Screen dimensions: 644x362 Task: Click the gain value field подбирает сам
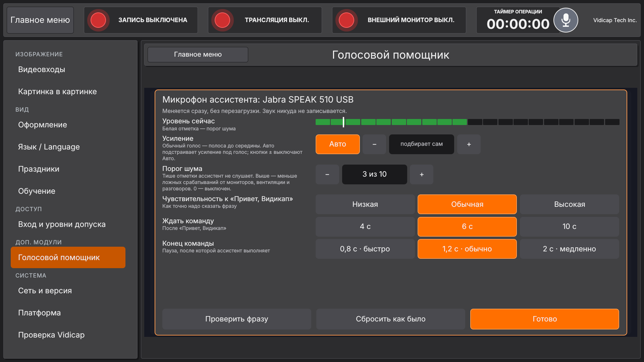tap(422, 144)
